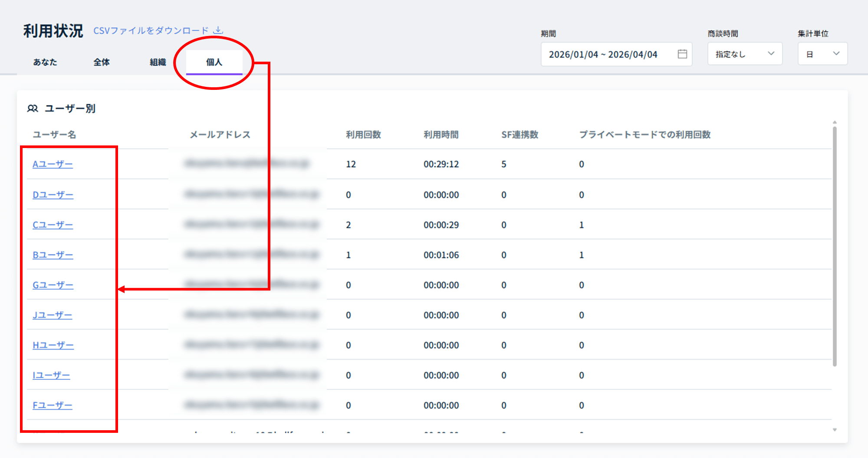This screenshot has width=868, height=458.
Task: Select the 個人 tab
Action: 214,62
